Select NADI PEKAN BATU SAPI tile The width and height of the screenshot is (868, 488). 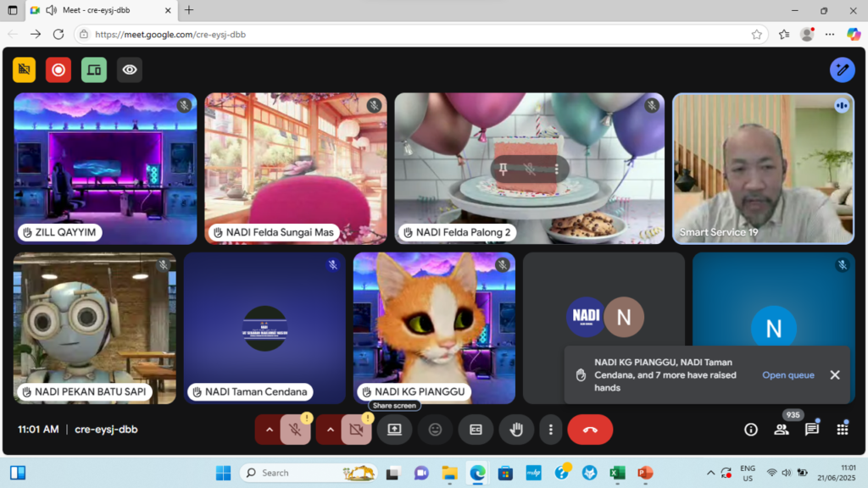(x=95, y=329)
